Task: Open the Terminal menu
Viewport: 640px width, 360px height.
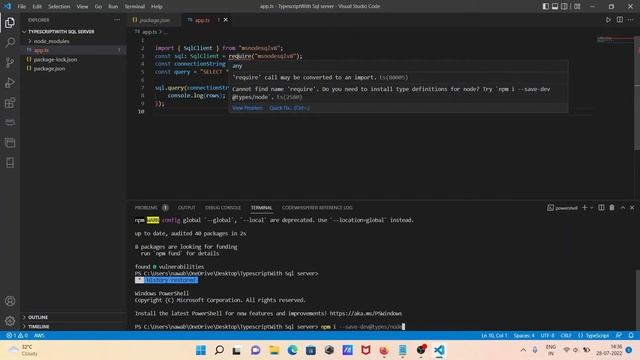Action: [x=135, y=7]
